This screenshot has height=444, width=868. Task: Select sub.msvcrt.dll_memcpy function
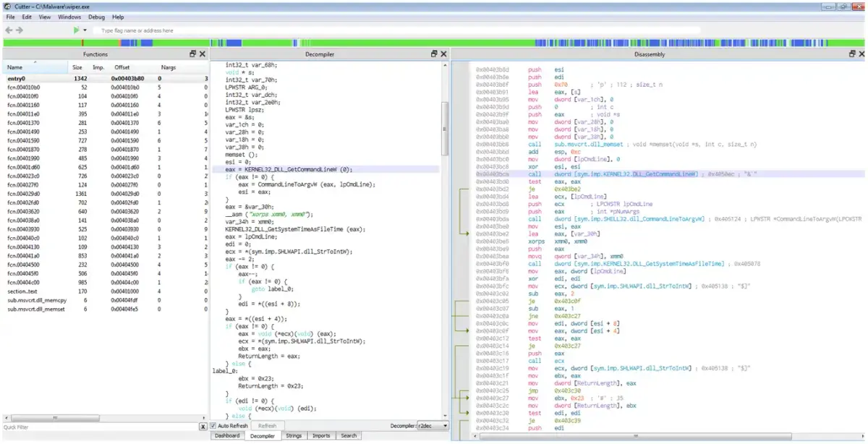(106, 299)
